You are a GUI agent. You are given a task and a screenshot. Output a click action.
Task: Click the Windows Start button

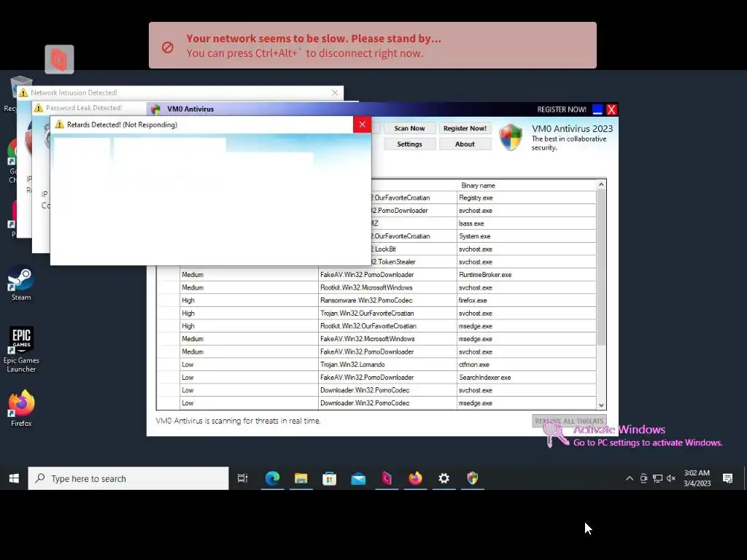(14, 478)
